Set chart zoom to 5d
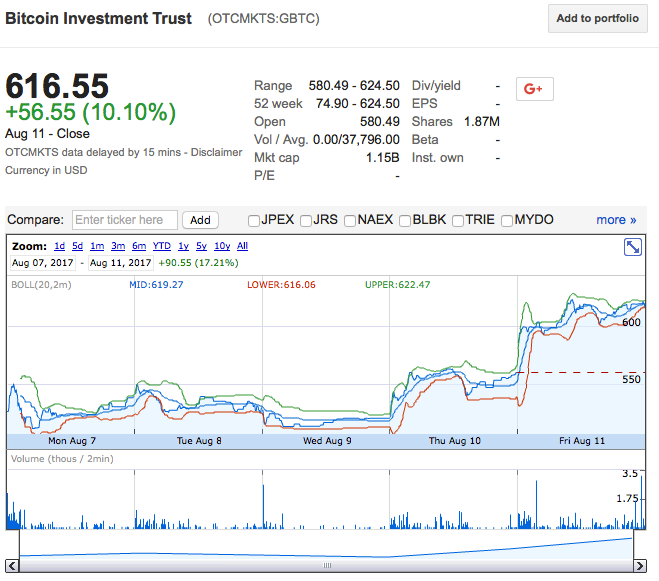 tap(77, 246)
